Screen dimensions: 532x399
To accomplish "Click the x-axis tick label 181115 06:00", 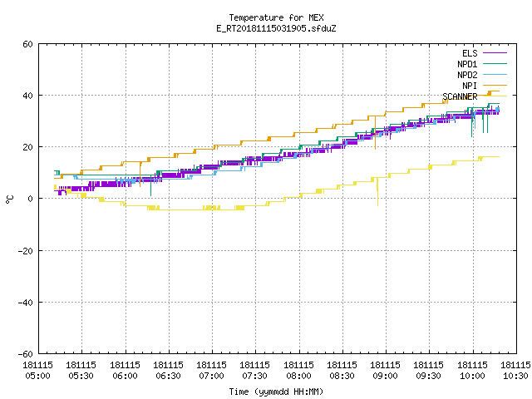I will (125, 371).
